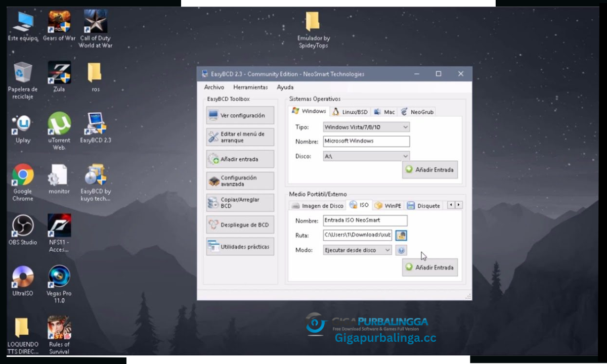
Task: Click Copiar/Arreglar BCD button
Action: pos(240,203)
